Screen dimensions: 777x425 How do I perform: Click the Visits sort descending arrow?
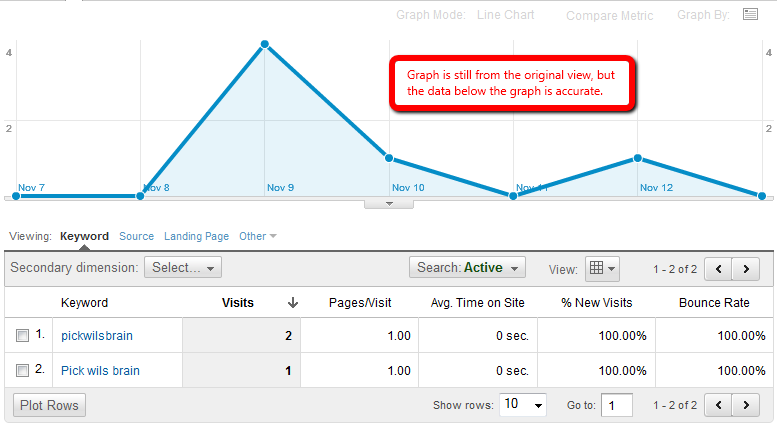[x=293, y=303]
